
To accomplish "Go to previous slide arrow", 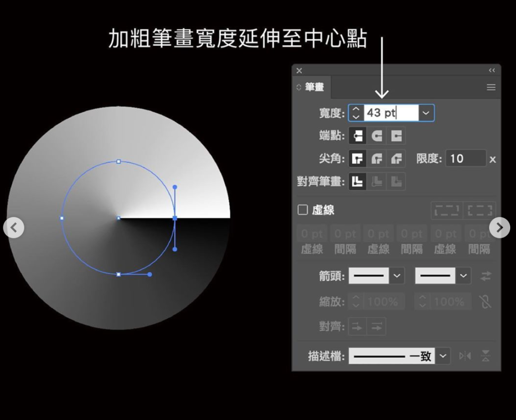I will coord(13,227).
